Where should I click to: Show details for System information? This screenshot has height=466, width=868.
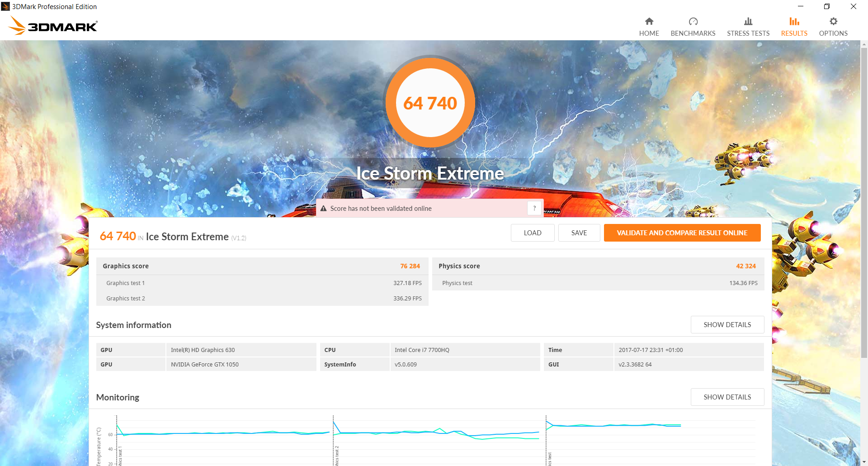[x=727, y=325]
